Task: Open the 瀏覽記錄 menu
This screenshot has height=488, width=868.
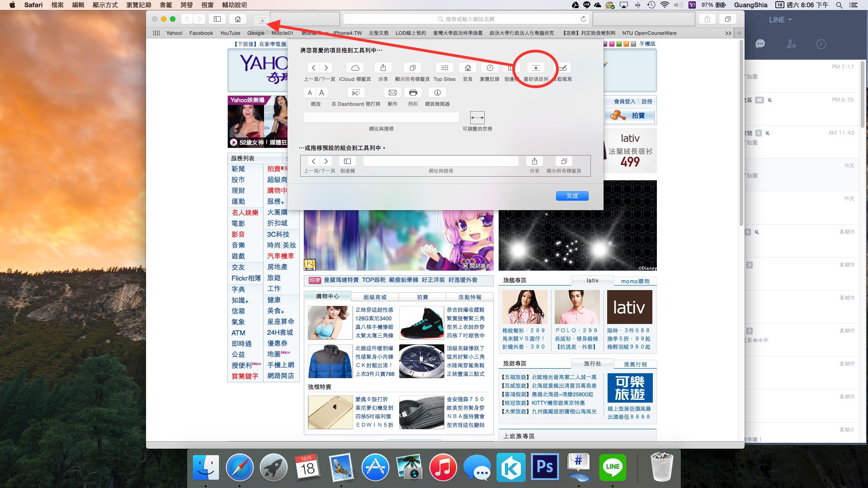Action: click(x=139, y=5)
